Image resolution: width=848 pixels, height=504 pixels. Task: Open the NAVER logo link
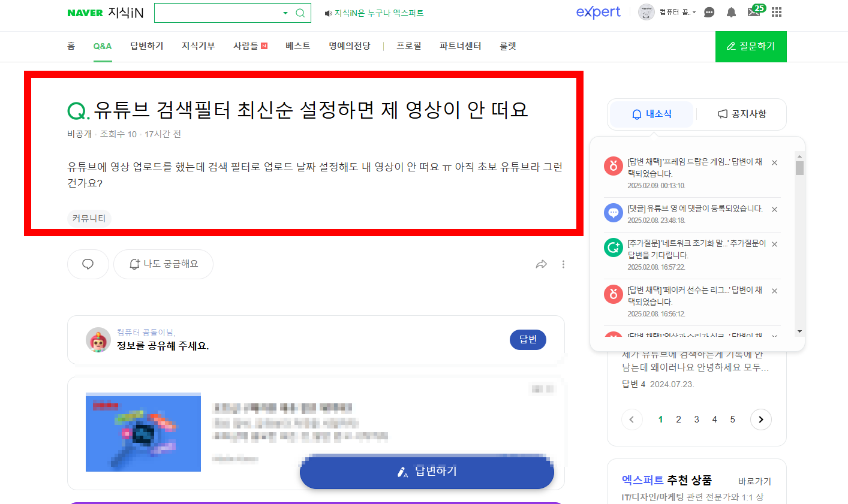tap(85, 13)
